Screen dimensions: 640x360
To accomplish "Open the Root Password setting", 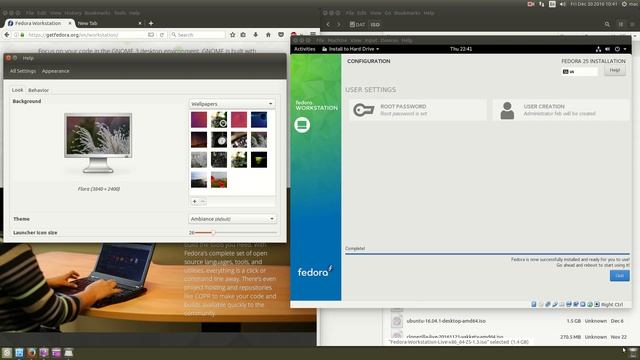I will pyautogui.click(x=418, y=110).
